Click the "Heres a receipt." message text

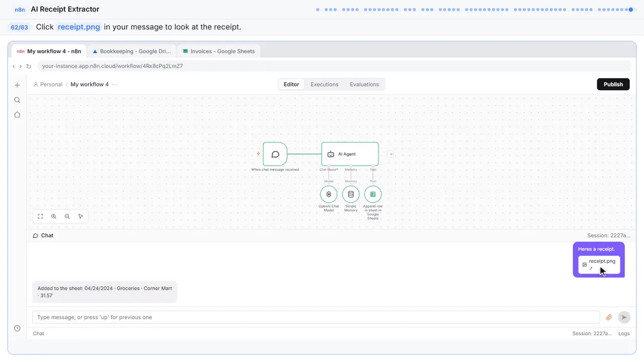coord(596,249)
